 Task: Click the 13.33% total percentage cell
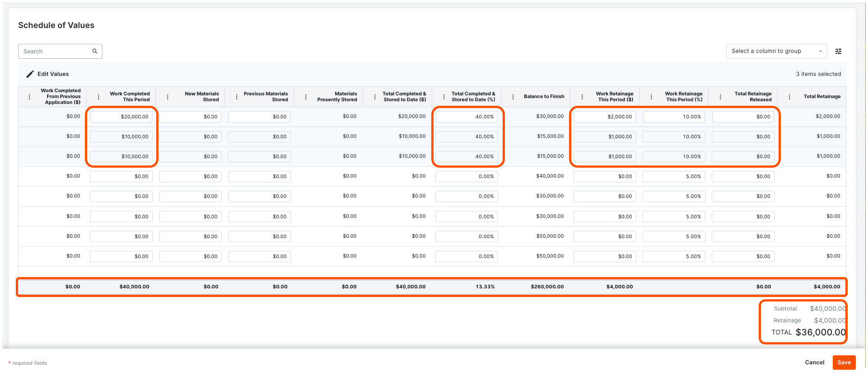click(485, 287)
